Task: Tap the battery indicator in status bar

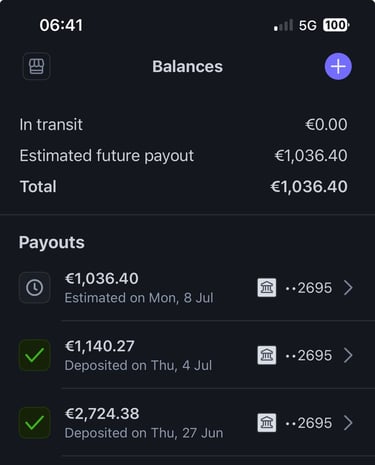Action: [x=336, y=25]
